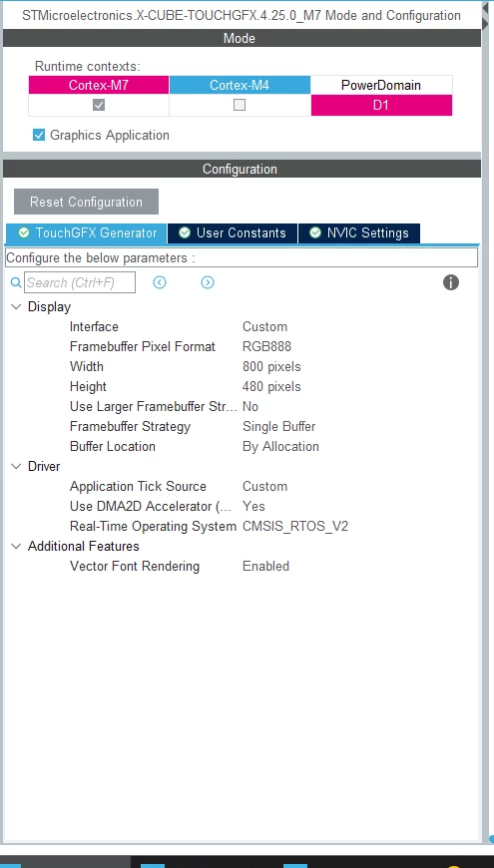Click the info icon near search
The height and width of the screenshot is (868, 494).
pos(451,282)
